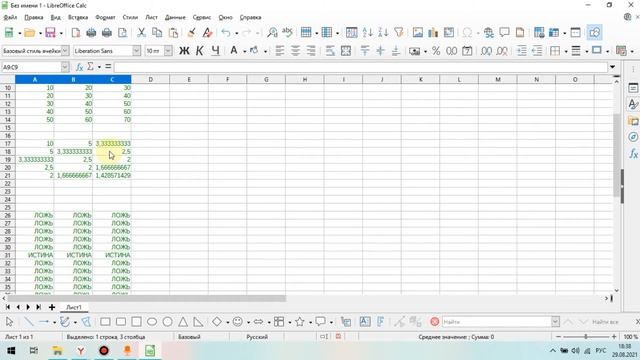Click Yandex browser taskbar icon

coord(81,351)
